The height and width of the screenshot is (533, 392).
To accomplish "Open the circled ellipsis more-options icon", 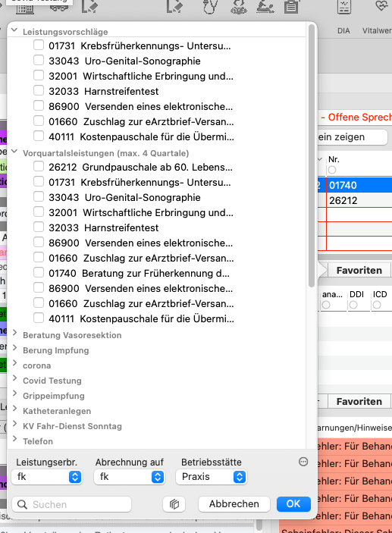I will [x=303, y=462].
